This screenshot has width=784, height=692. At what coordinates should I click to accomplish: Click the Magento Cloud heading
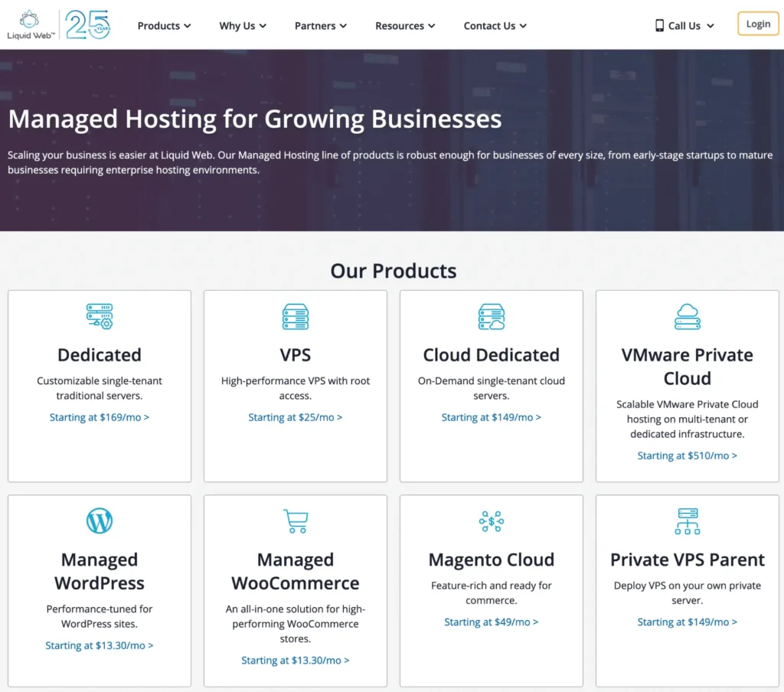[492, 560]
